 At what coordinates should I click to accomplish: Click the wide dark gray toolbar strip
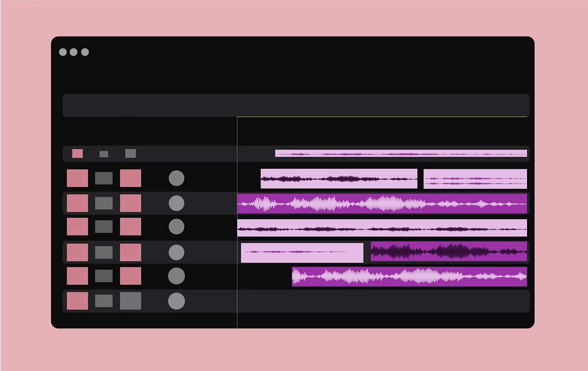[296, 105]
